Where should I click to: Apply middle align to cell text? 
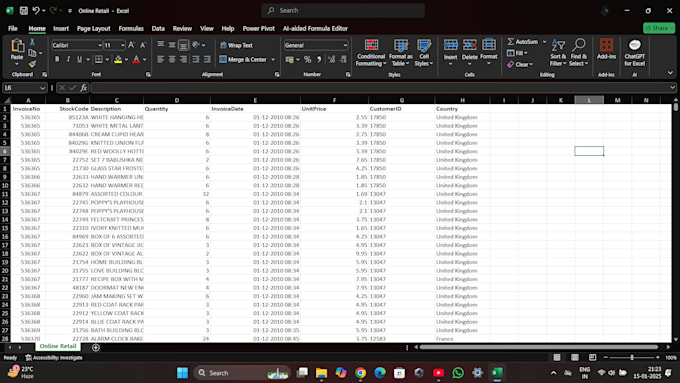(172, 45)
